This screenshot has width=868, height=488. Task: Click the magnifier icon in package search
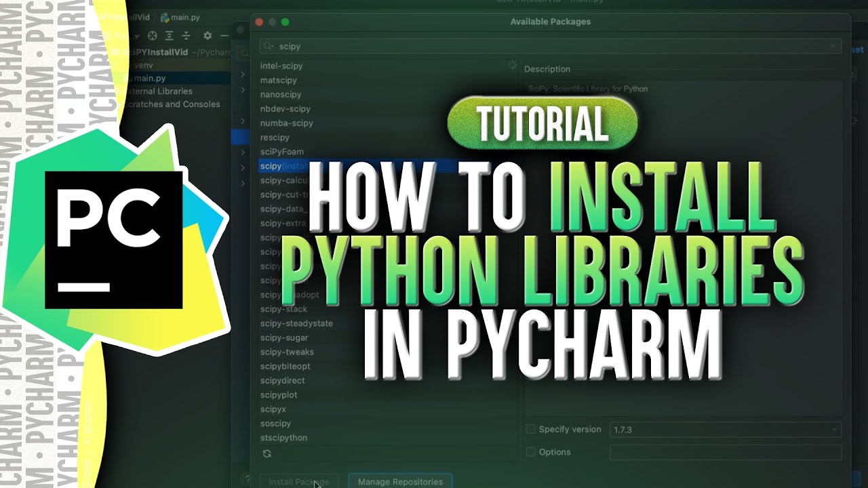(x=269, y=46)
